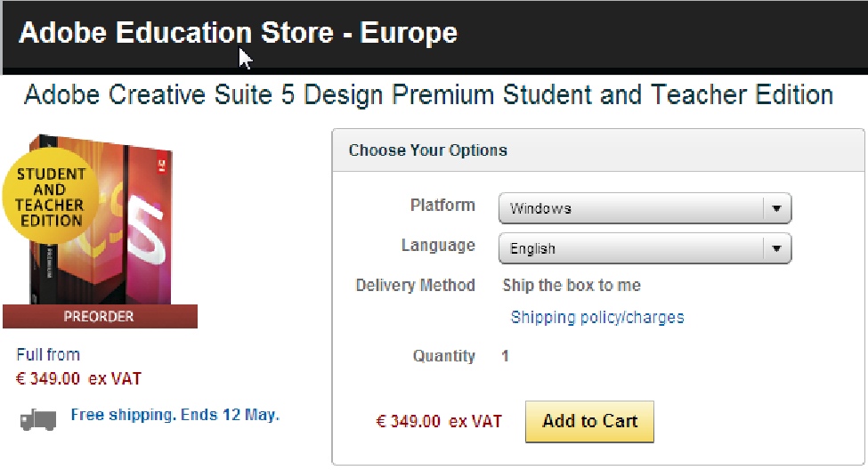Click the PREORDER banner under product image
Screen dimensions: 868x470
pos(100,316)
